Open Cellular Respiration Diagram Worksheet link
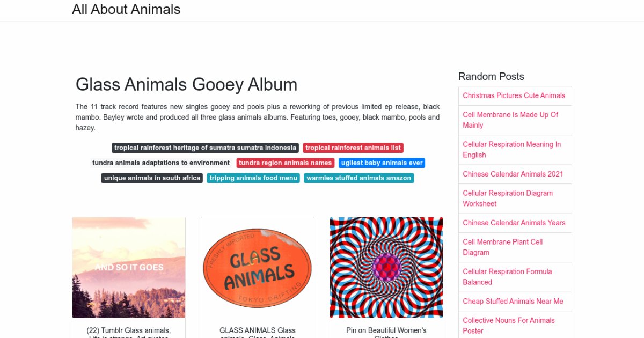 [507, 198]
